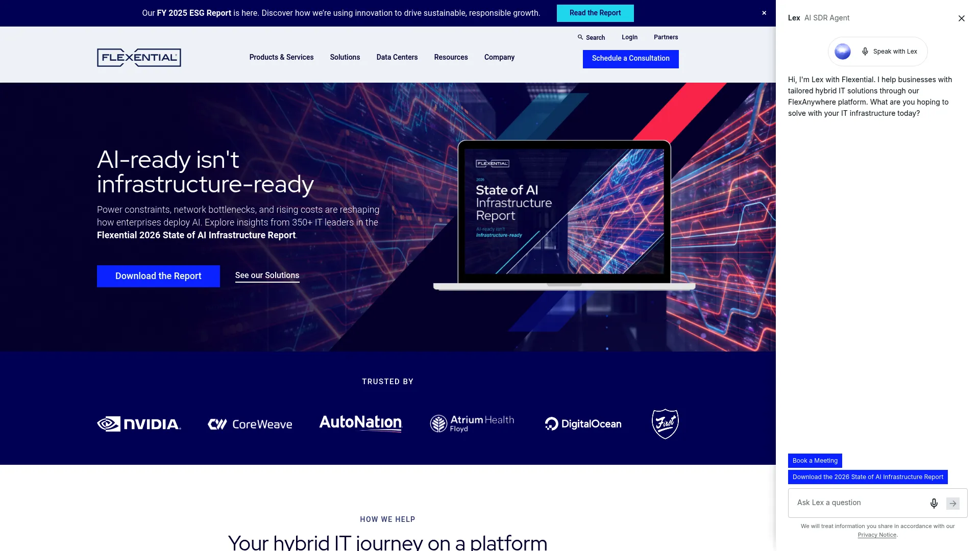Open the Solutions menu
Screen dimensions: 980x551
[345, 57]
